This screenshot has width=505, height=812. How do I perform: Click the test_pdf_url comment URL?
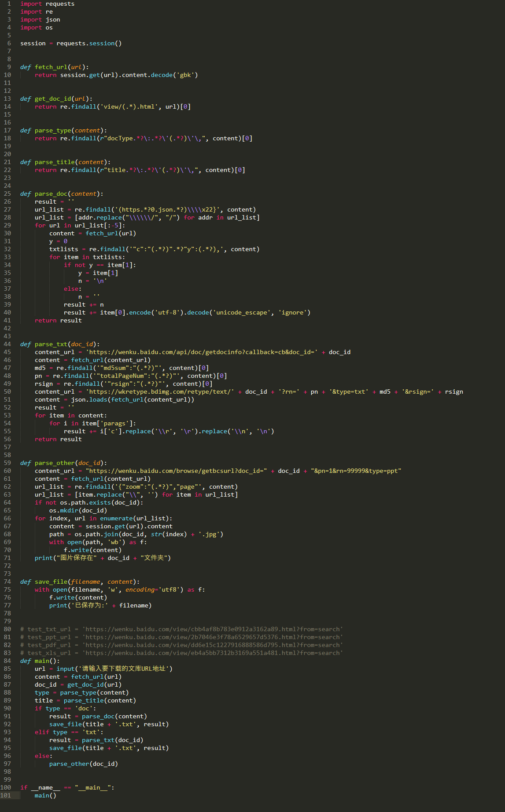213,645
